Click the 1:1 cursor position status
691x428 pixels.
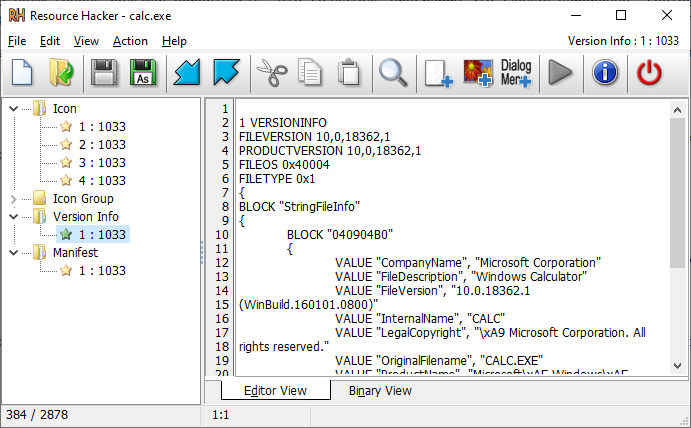point(220,415)
